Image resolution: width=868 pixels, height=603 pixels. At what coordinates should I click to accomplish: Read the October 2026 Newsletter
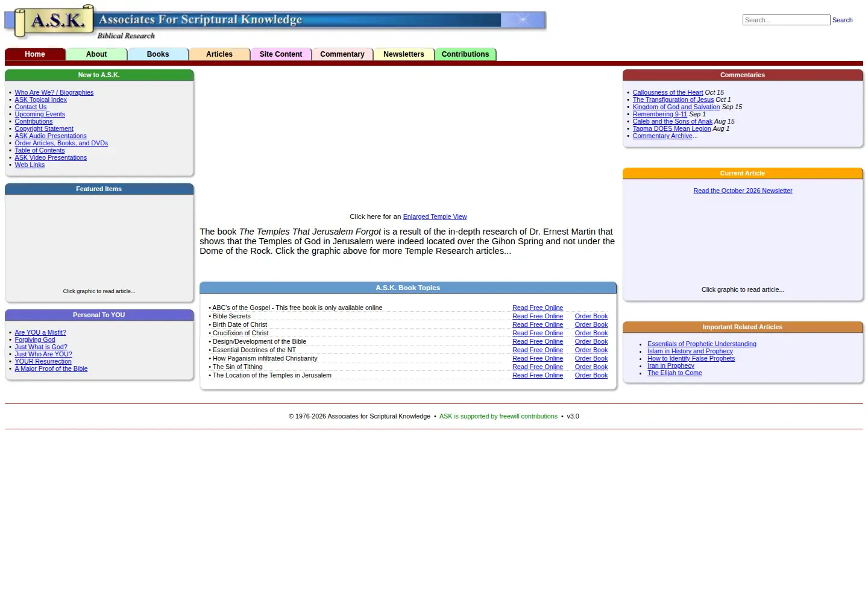743,191
